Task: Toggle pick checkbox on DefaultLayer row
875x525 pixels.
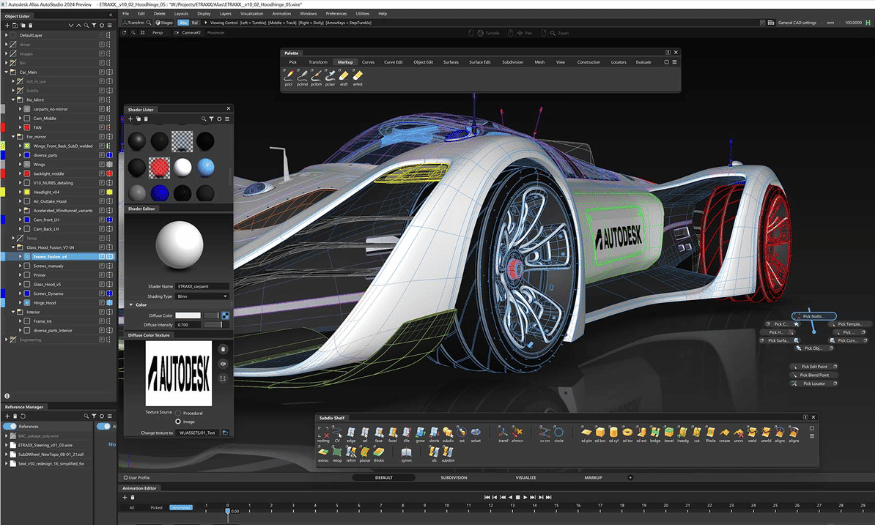Action: [x=102, y=35]
